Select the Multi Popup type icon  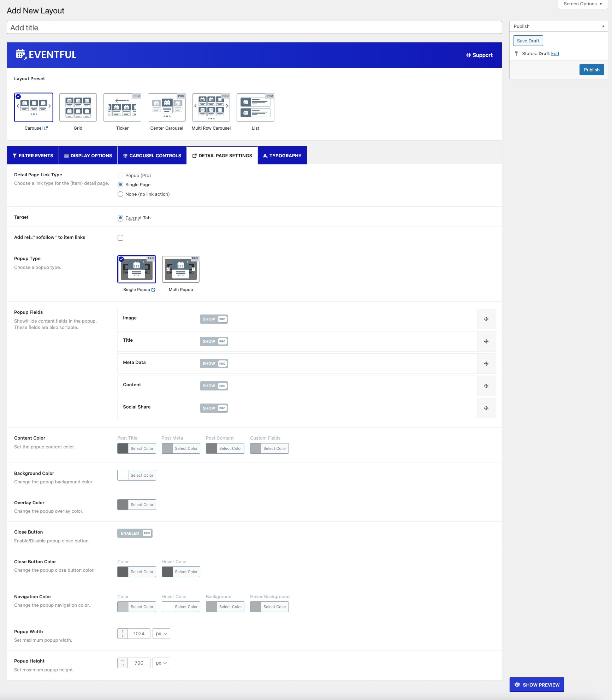[181, 269]
